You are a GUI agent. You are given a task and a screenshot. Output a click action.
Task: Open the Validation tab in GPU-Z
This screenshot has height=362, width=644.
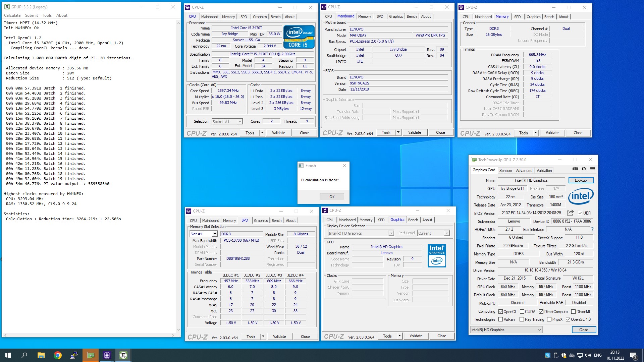pyautogui.click(x=544, y=171)
